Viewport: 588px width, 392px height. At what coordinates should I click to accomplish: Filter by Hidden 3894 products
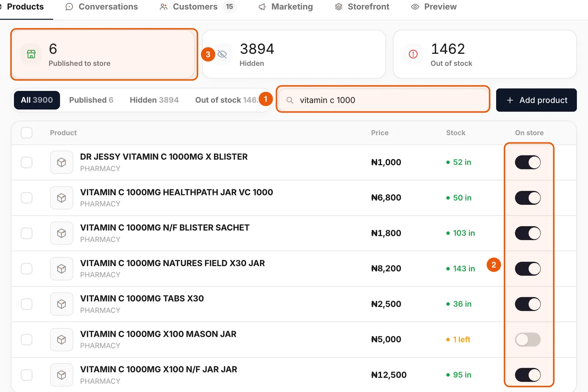point(154,100)
